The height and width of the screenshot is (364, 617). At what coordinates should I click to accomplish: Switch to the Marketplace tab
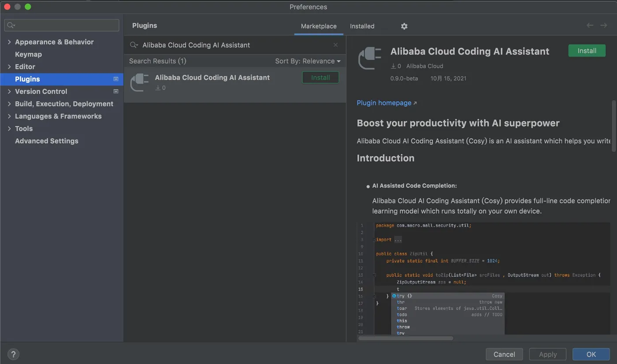point(319,26)
